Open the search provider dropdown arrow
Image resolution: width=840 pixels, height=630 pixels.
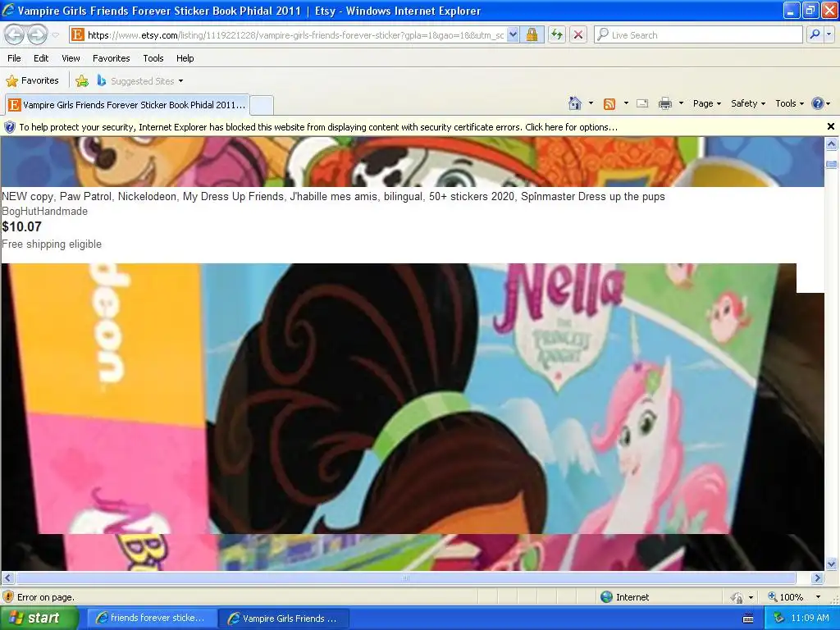tap(829, 34)
